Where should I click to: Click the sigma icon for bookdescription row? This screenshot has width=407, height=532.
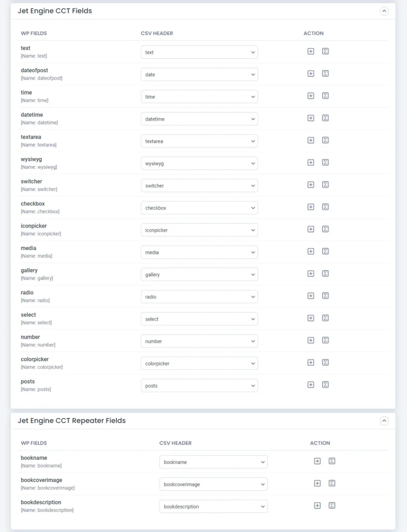click(332, 506)
